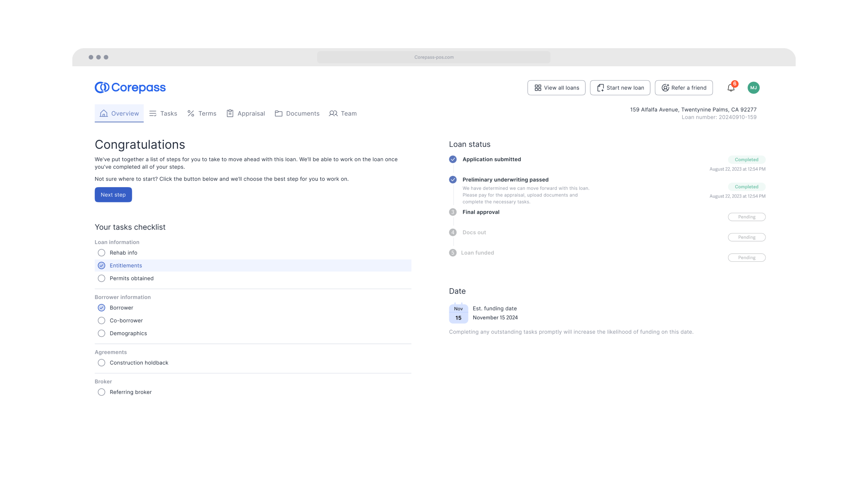Click the View all loans button
The width and height of the screenshot is (868, 483).
(x=557, y=88)
